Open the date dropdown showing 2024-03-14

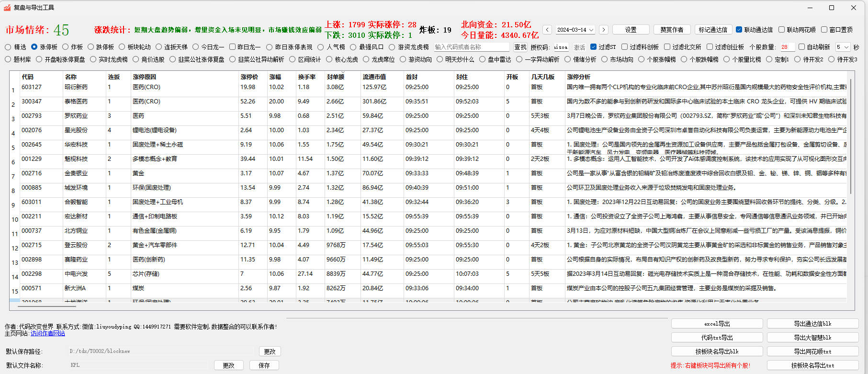pos(575,30)
